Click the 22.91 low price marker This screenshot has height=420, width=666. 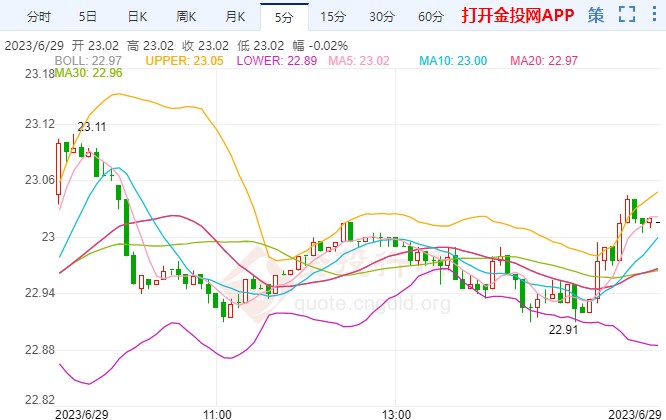click(563, 330)
